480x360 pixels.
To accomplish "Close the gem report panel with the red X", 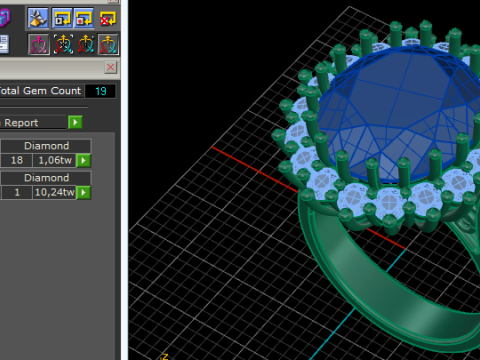I will 111,67.
